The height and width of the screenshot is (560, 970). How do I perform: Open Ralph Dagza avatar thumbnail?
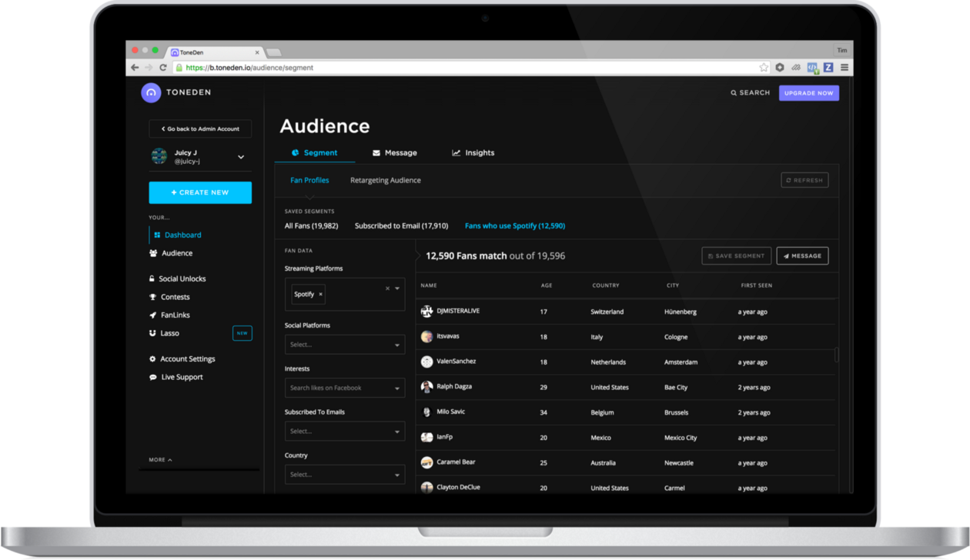pos(426,387)
